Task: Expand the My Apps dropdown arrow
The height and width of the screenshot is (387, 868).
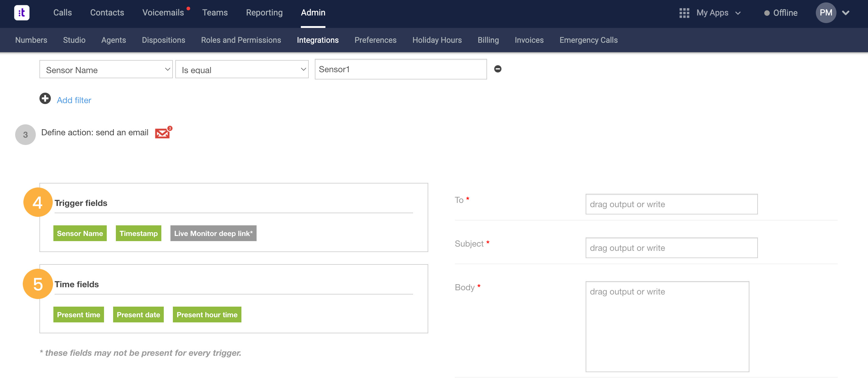Action: 738,13
